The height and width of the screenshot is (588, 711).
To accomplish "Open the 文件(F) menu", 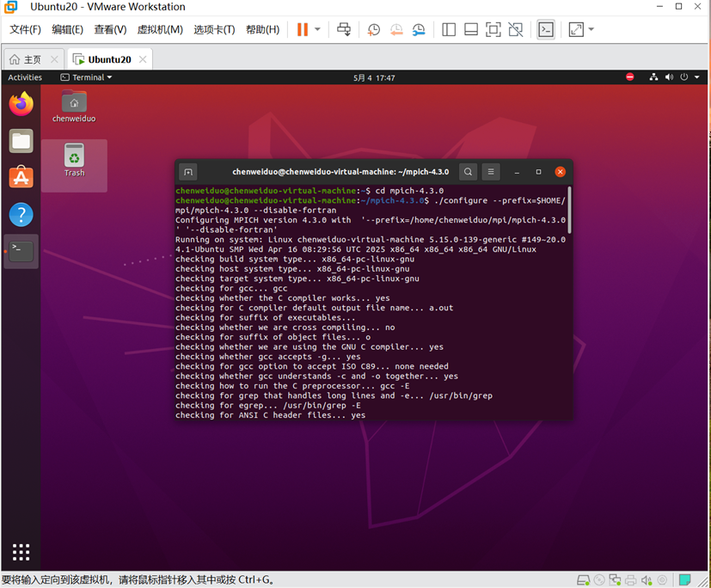I will click(26, 30).
